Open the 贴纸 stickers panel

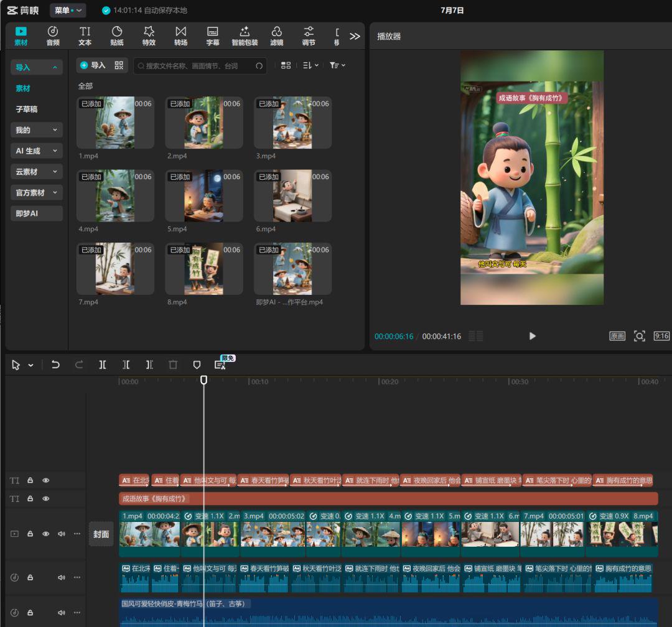(117, 35)
